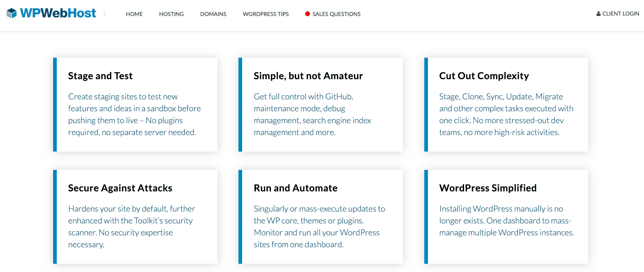The image size is (644, 272).
Task: Select WordPress Tips in the navigation
Action: 265,14
